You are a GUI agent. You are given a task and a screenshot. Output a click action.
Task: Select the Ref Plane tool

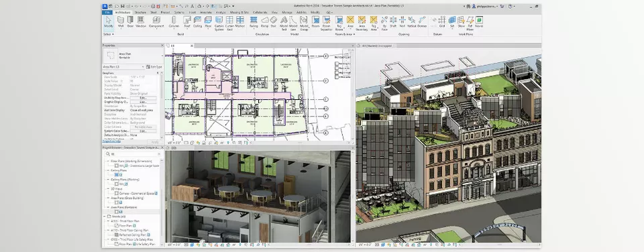tap(470, 23)
